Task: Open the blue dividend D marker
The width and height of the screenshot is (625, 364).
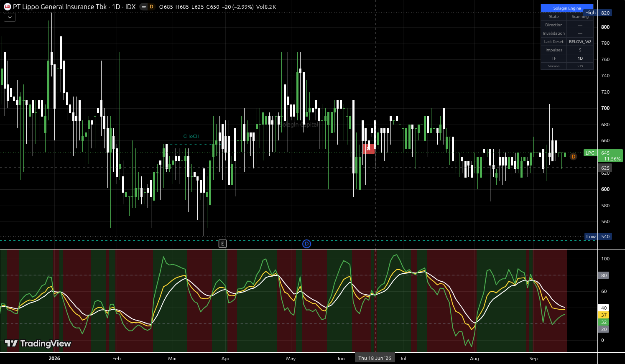Action: [306, 244]
